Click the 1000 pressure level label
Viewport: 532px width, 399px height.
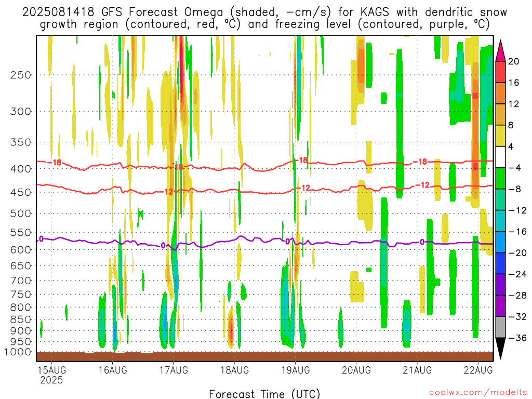pos(18,352)
